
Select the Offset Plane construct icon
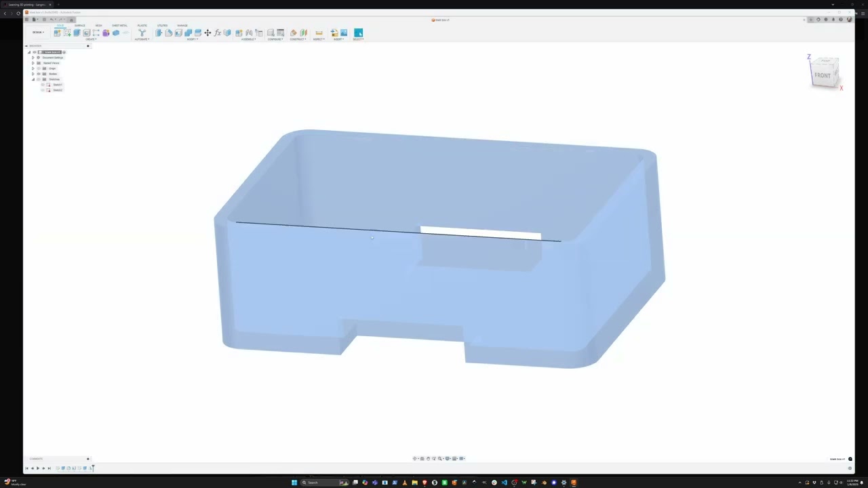coord(293,33)
